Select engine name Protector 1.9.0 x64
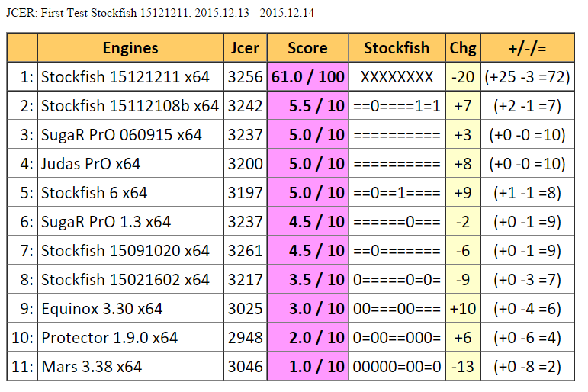This screenshot has height=392, width=588. (x=109, y=338)
